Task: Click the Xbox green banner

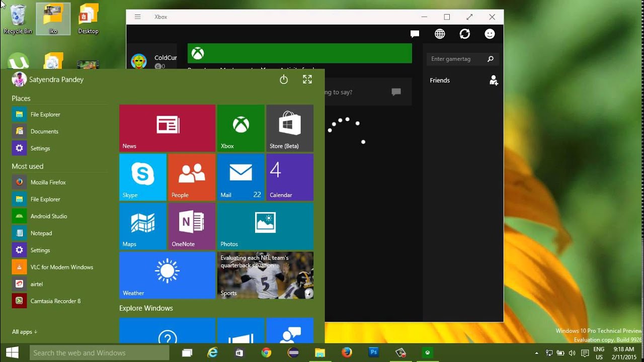Action: point(300,53)
